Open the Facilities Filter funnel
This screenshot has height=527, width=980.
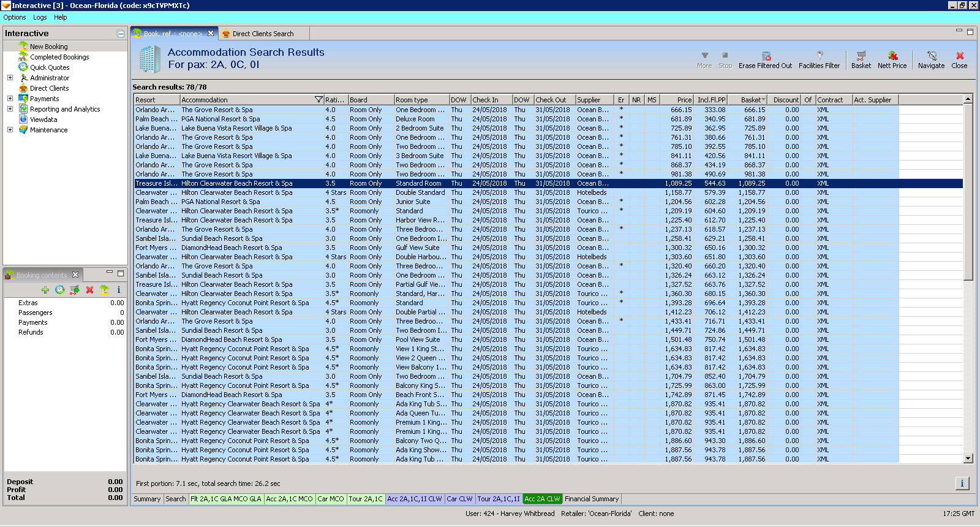(820, 56)
